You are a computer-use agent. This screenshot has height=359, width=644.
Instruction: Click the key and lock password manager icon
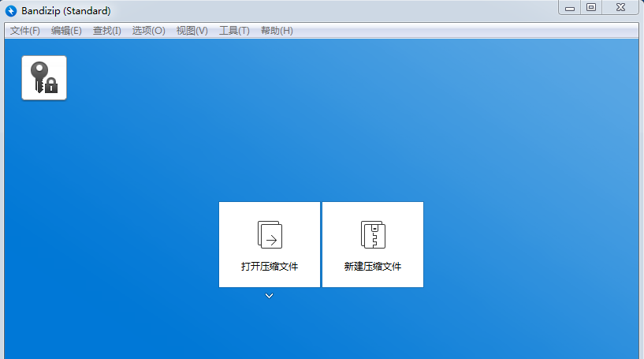(x=44, y=78)
